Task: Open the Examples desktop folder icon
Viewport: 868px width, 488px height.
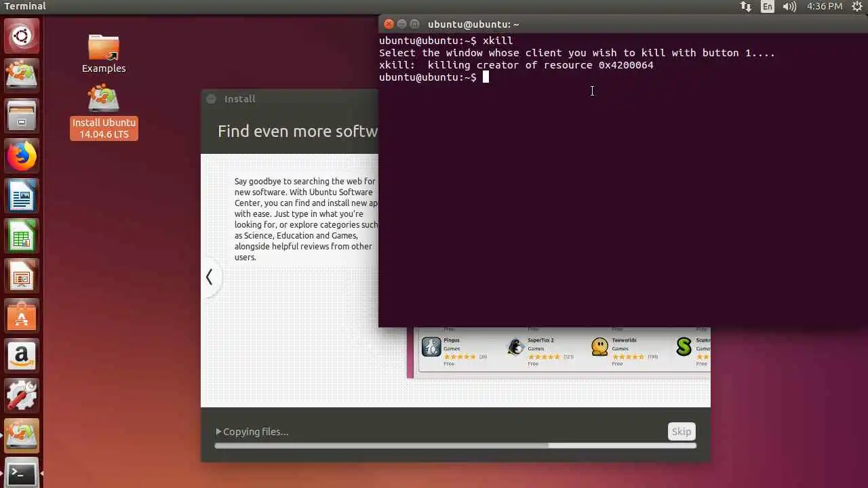Action: [104, 54]
